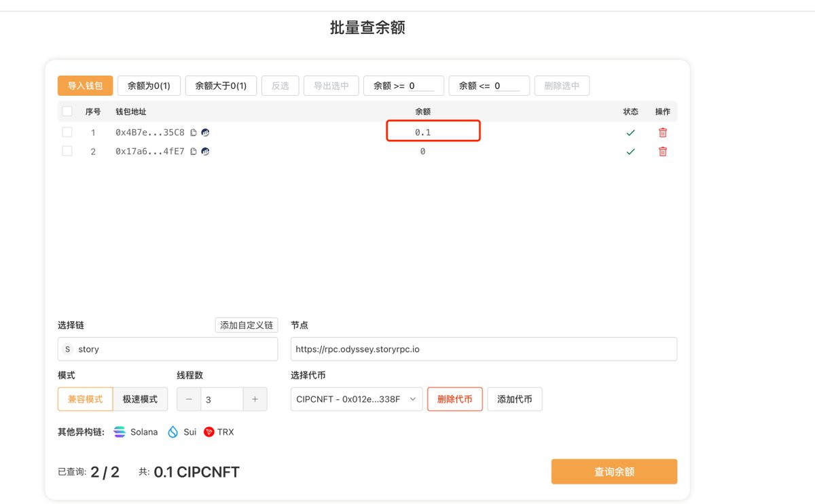
Task: Click the thread count number field
Action: (x=222, y=399)
